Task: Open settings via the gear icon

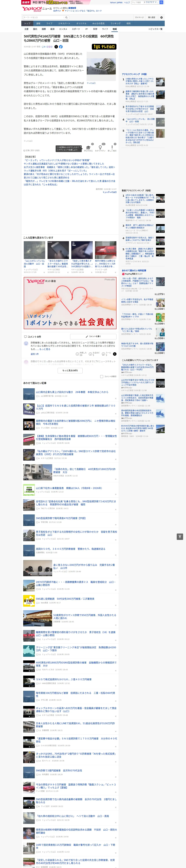Action: (161, 18)
